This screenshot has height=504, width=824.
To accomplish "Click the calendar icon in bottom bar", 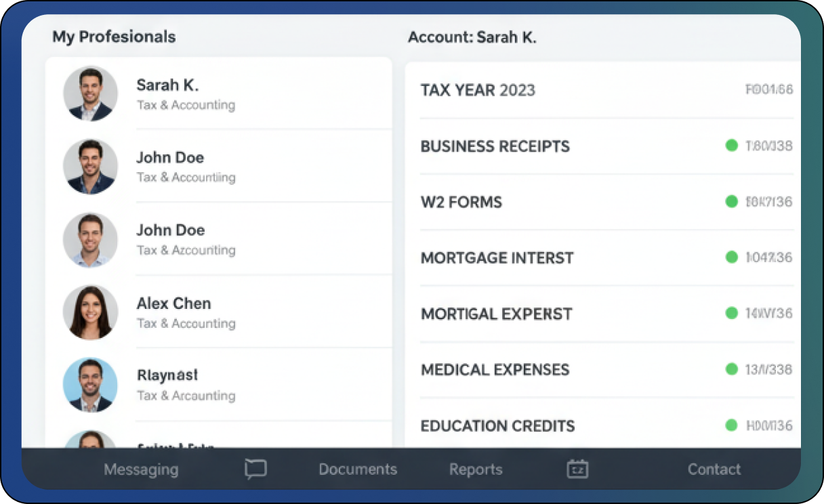I will pos(577,469).
